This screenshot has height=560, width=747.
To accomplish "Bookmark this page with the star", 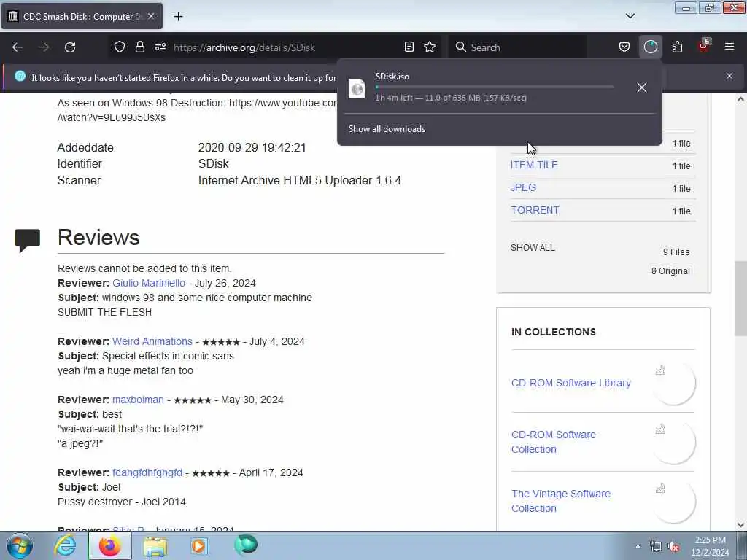I will pyautogui.click(x=430, y=47).
